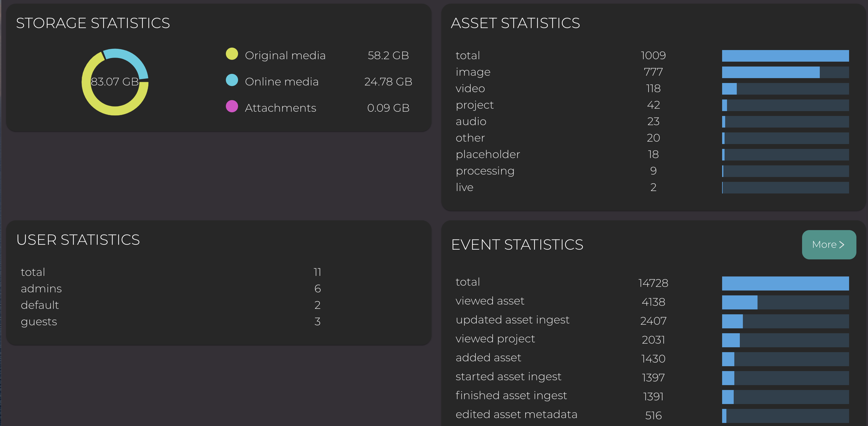This screenshot has width=868, height=426.
Task: Click the Online media legend label
Action: coord(281,81)
